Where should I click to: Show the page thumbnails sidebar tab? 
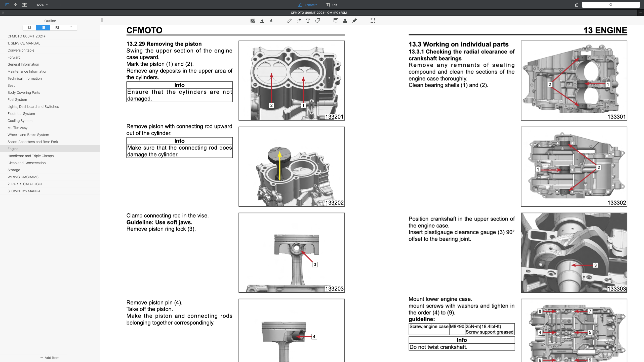point(71,28)
